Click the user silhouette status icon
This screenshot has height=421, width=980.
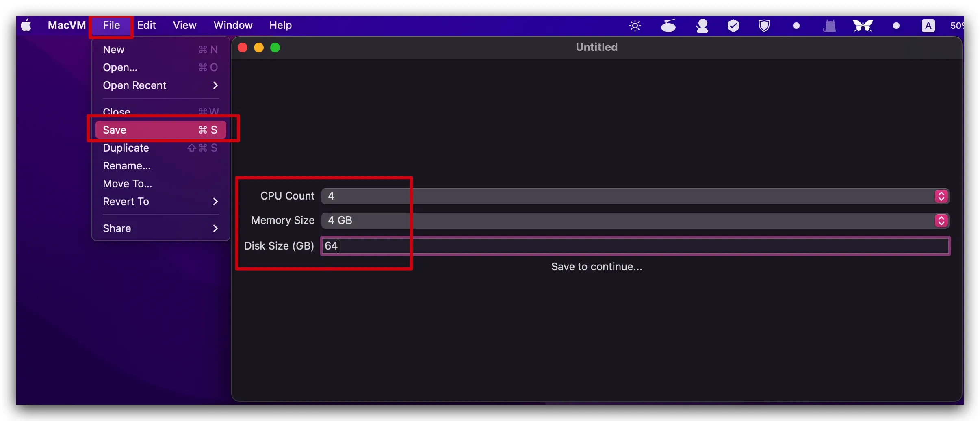702,26
